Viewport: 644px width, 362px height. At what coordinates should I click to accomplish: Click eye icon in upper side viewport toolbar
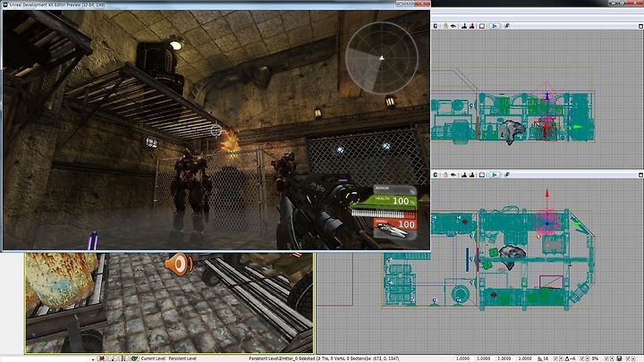pyautogui.click(x=453, y=26)
